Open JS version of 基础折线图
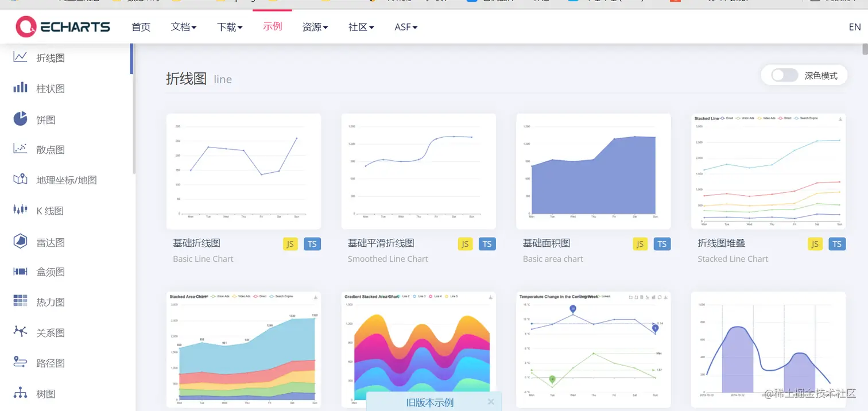 pyautogui.click(x=290, y=244)
